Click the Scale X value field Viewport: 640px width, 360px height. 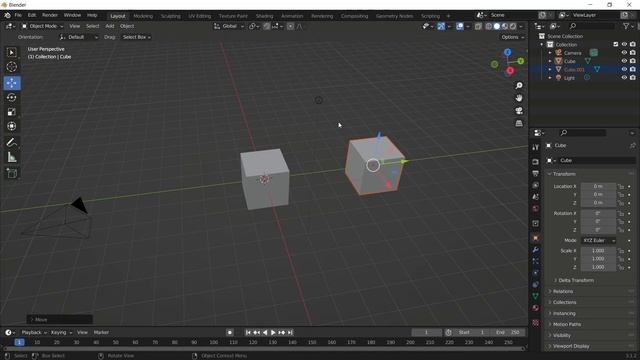pos(598,251)
